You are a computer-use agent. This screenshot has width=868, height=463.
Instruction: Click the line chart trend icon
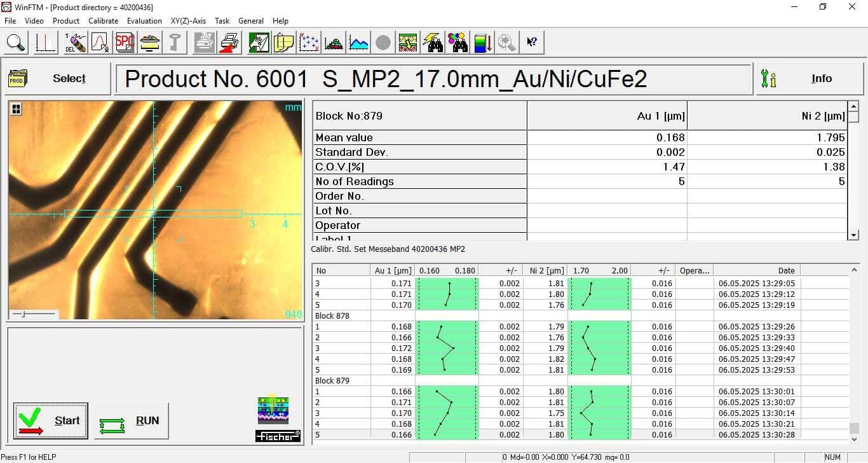[x=359, y=42]
